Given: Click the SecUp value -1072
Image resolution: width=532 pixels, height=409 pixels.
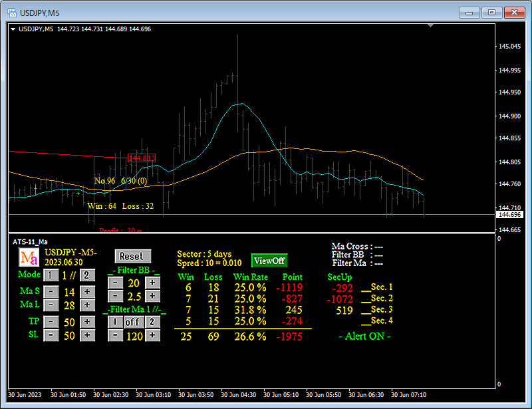Looking at the screenshot, I should [340, 299].
